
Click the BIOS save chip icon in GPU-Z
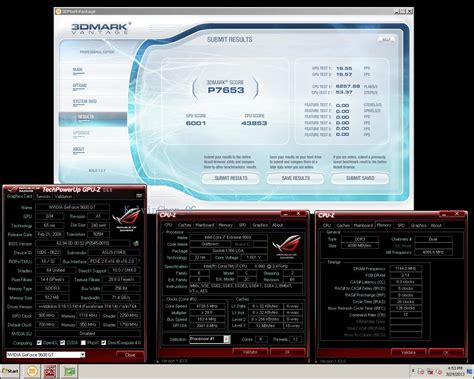(136, 243)
